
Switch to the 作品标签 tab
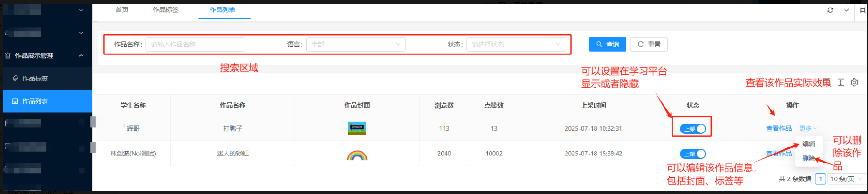pos(166,10)
